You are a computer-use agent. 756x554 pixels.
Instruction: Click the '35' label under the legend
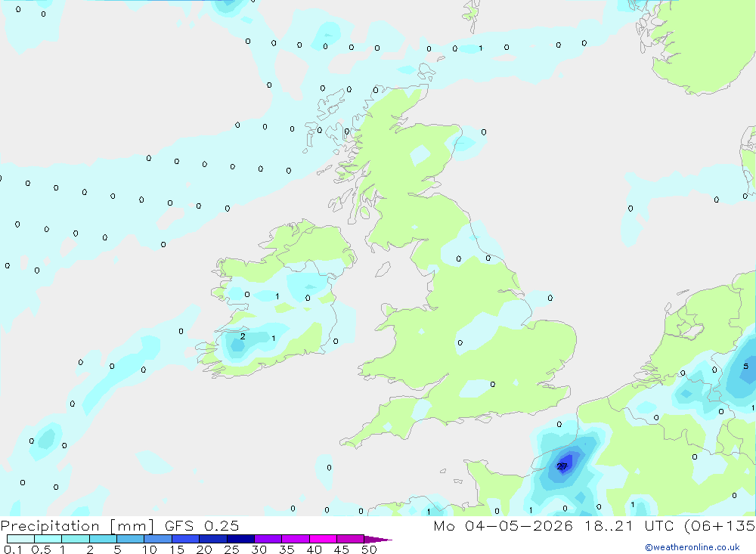click(x=287, y=549)
